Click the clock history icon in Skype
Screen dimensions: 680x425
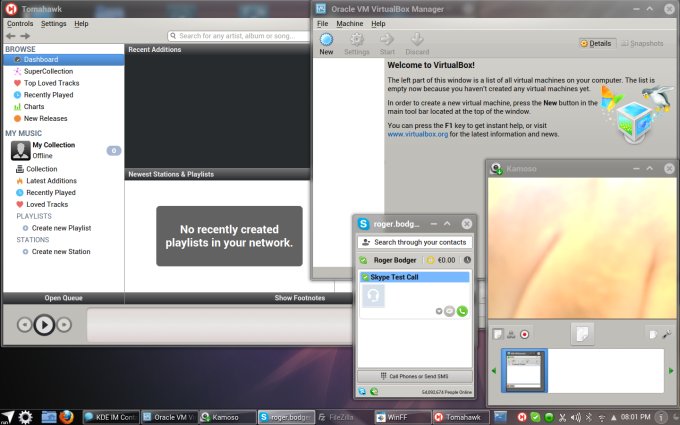click(x=467, y=260)
